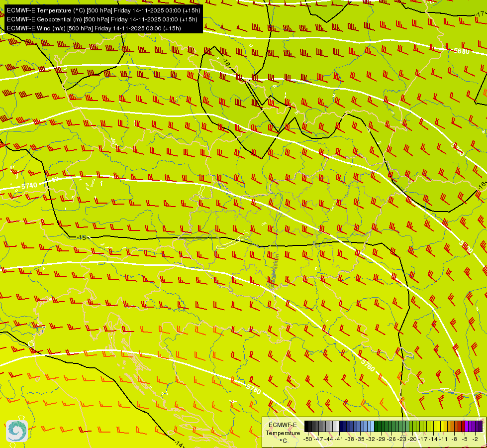
Task: Select the ECMWF-E Geopotential 500 hPa title line
Action: [x=102, y=19]
